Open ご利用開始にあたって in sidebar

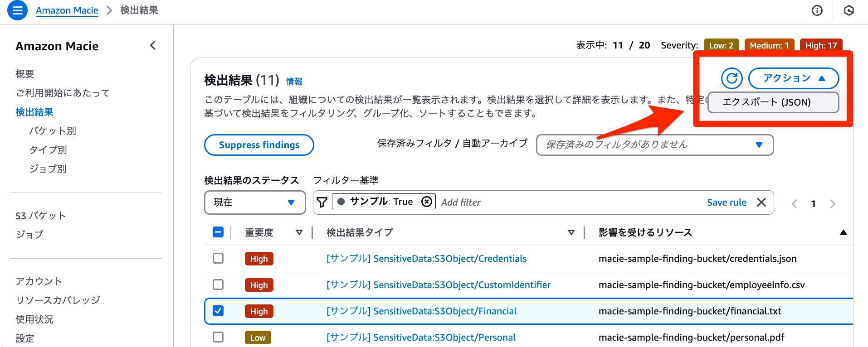coord(63,93)
